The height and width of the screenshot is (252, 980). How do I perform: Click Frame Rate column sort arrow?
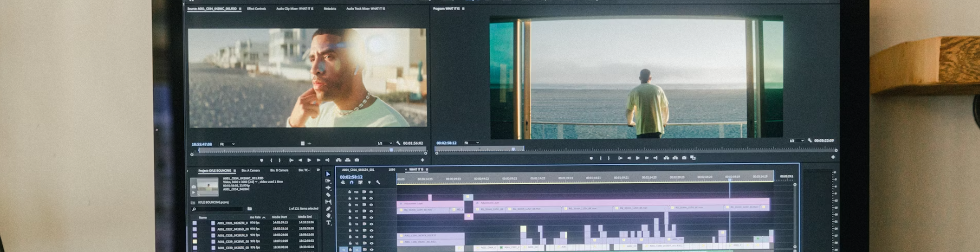click(264, 217)
